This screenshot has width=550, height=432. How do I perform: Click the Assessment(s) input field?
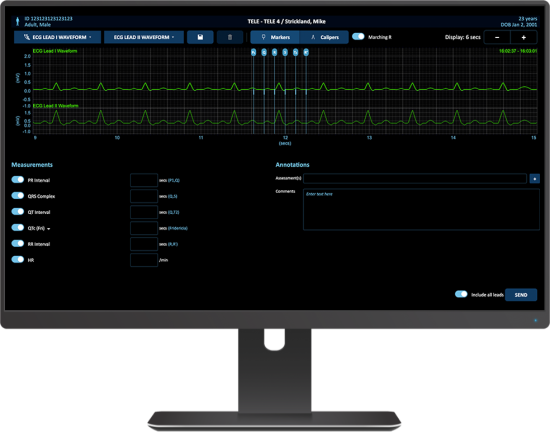click(x=415, y=178)
